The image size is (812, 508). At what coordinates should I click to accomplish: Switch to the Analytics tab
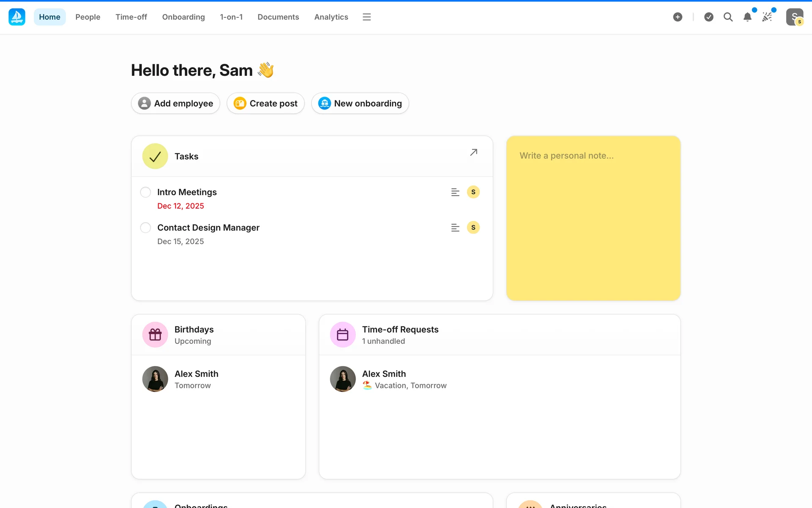[331, 17]
